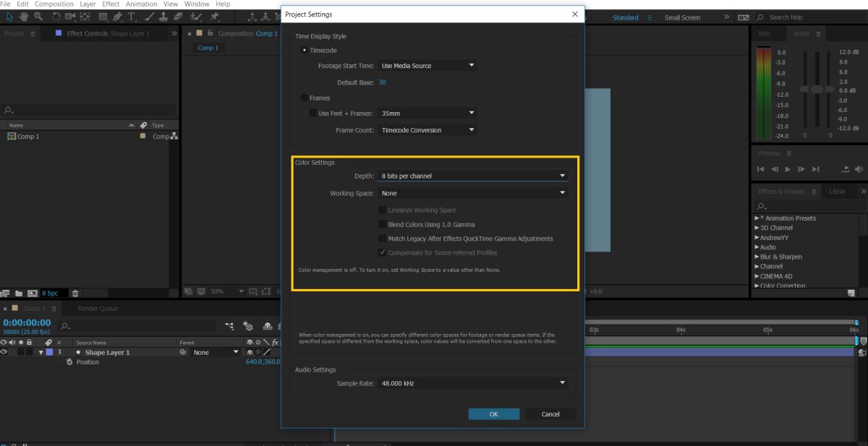This screenshot has height=446, width=868.
Task: Select the Eraser tool
Action: (178, 17)
